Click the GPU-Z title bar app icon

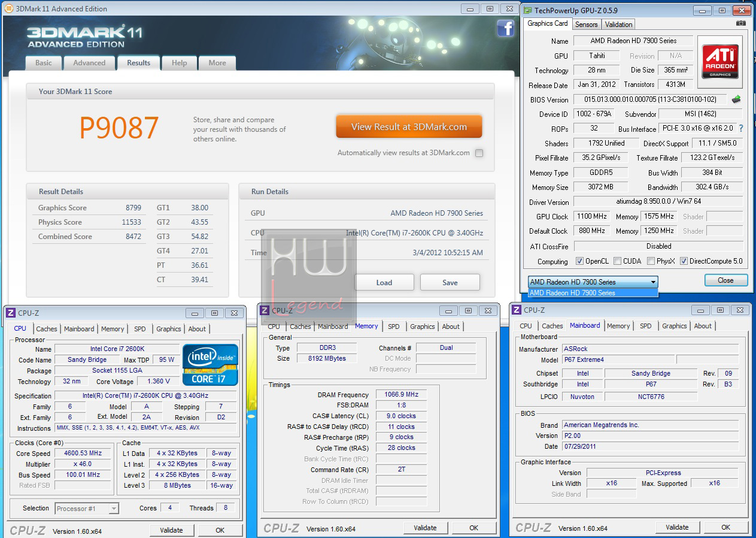[x=527, y=11]
